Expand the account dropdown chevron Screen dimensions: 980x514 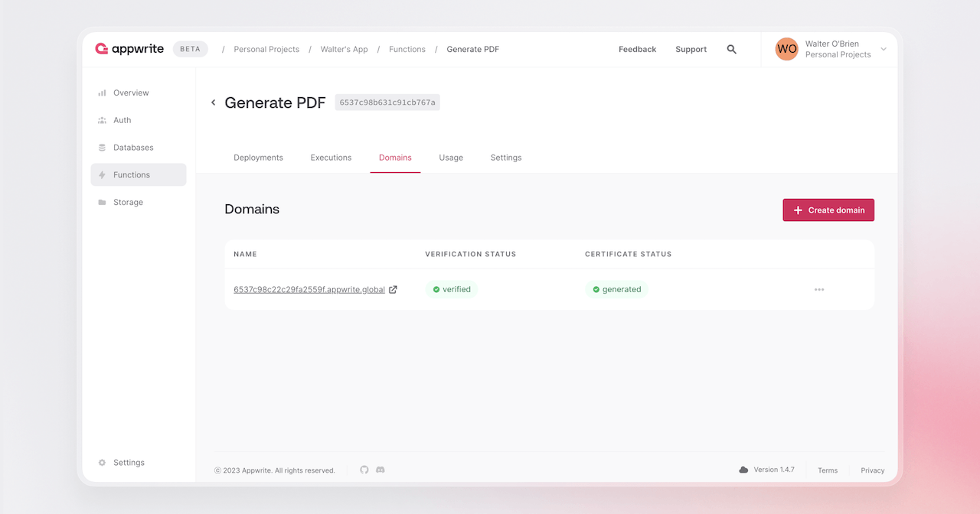[884, 49]
